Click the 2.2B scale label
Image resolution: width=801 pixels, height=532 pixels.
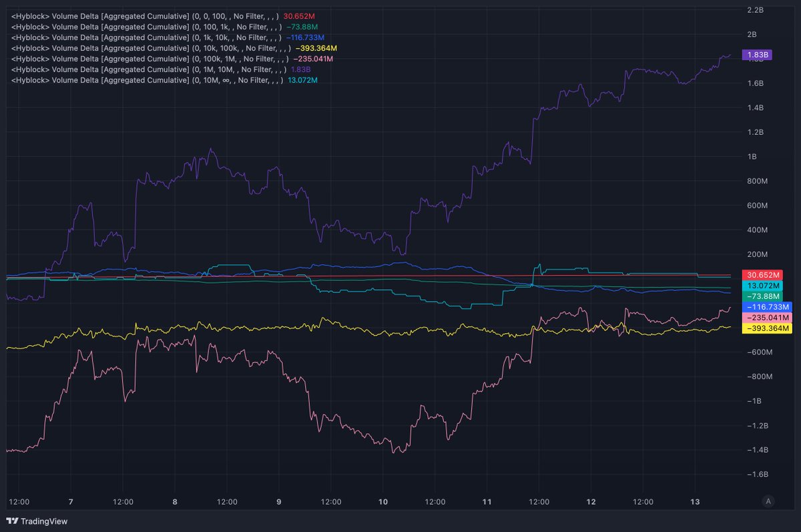tap(756, 10)
